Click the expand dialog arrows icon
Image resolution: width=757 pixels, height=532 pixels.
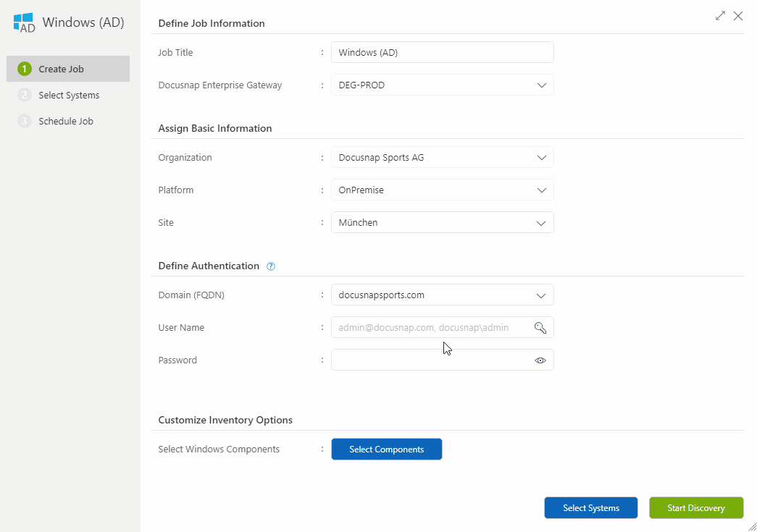click(x=720, y=15)
